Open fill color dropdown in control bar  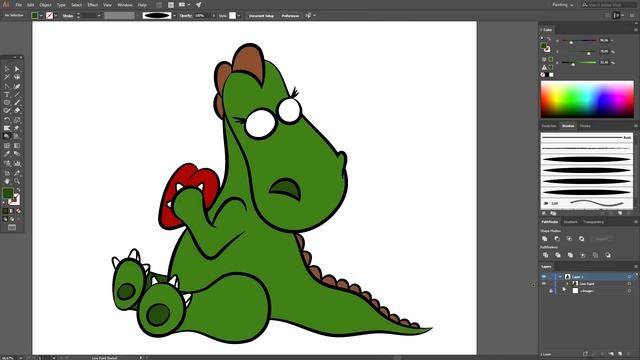pos(41,16)
